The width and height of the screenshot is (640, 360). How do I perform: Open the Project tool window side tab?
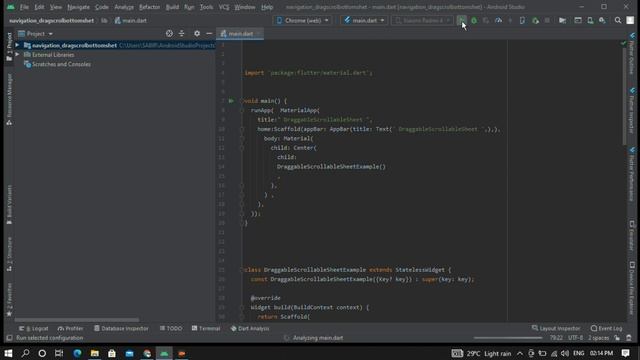(x=9, y=46)
